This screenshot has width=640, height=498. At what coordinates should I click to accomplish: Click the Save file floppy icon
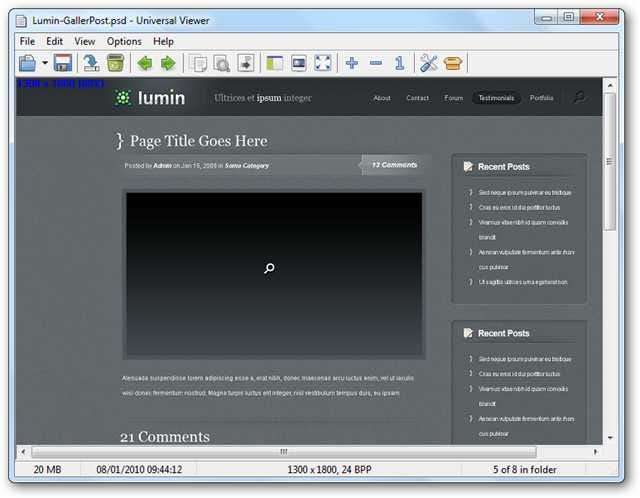(63, 63)
